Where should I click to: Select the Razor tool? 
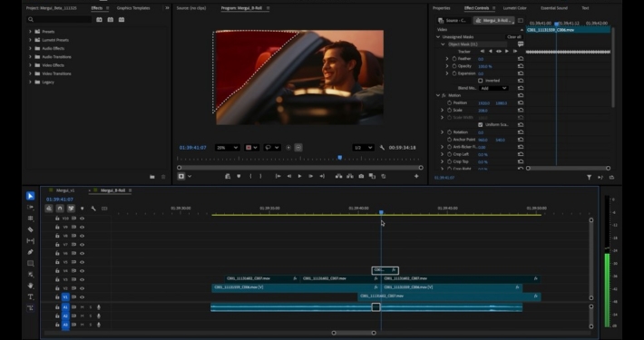coord(31,229)
